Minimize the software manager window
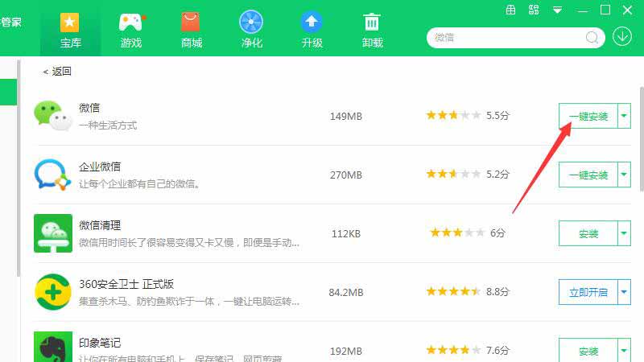This screenshot has height=362, width=644. tap(582, 10)
